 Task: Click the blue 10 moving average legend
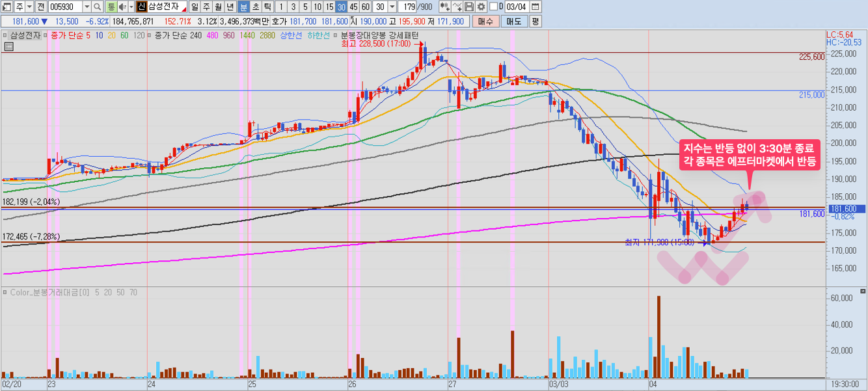click(x=98, y=35)
